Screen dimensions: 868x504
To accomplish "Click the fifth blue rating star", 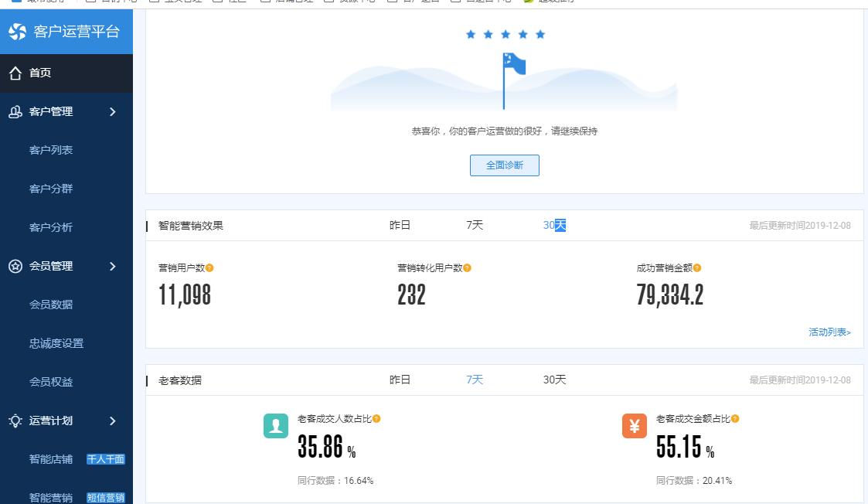I will click(541, 34).
